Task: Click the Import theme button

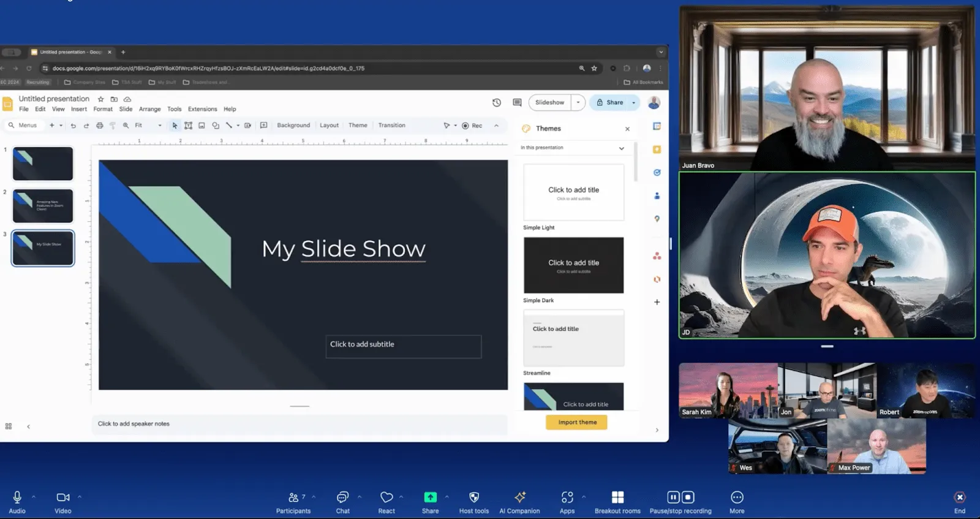Action: [577, 422]
